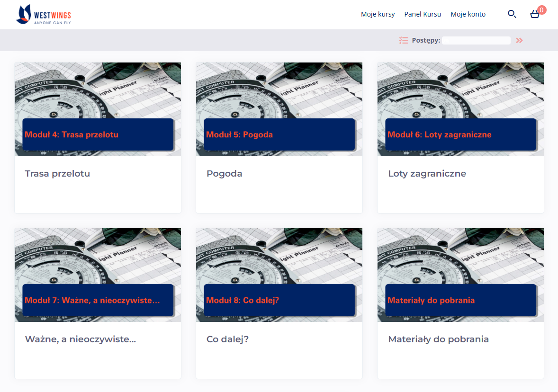Click the Postępy progress bar
The height and width of the screenshot is (392, 558).
(x=476, y=41)
